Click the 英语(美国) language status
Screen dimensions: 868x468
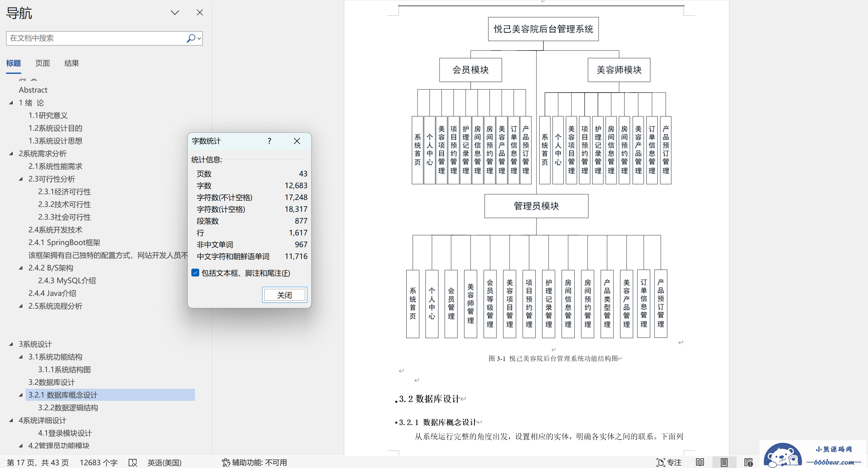[164, 462]
